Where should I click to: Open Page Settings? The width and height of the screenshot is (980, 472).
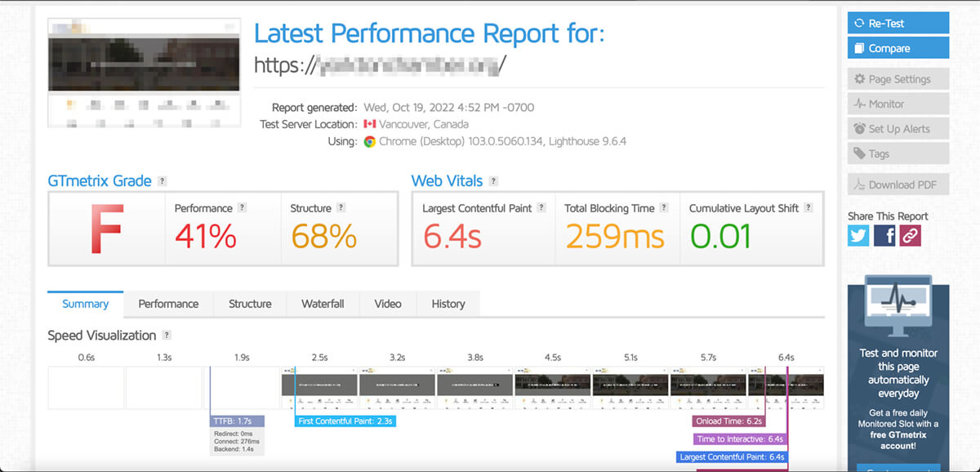point(898,79)
